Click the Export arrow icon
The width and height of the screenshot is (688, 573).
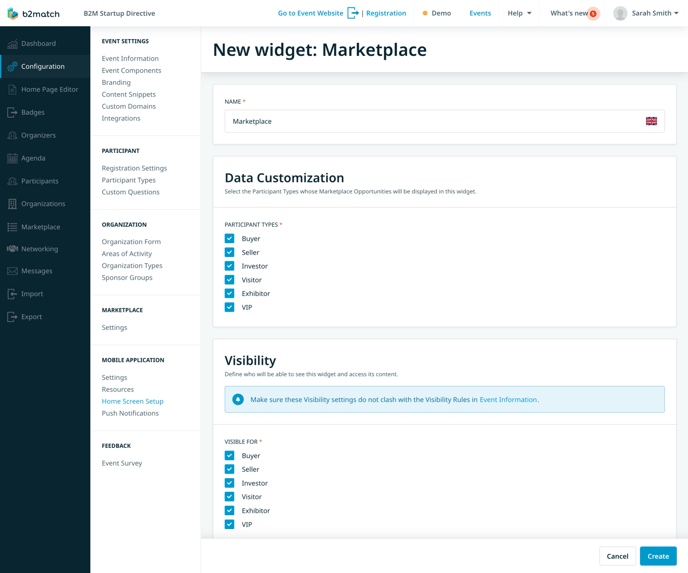(12, 317)
